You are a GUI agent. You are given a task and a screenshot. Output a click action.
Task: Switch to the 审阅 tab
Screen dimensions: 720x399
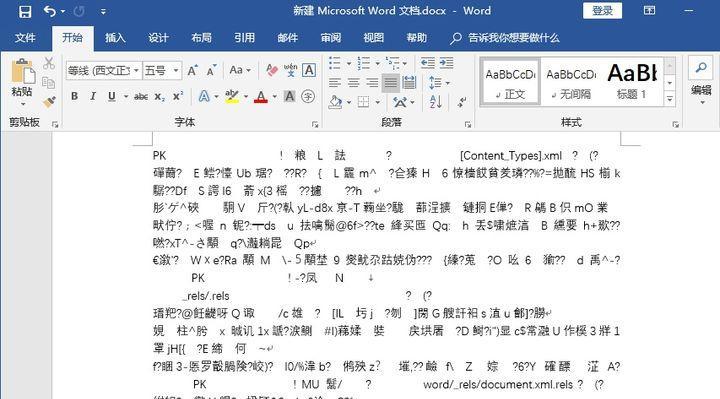(x=331, y=38)
